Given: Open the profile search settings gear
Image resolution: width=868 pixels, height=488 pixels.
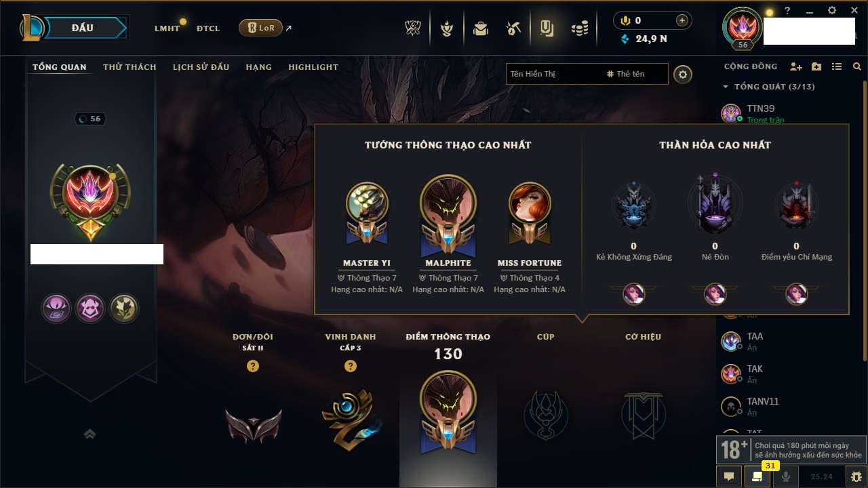Looking at the screenshot, I should 683,75.
